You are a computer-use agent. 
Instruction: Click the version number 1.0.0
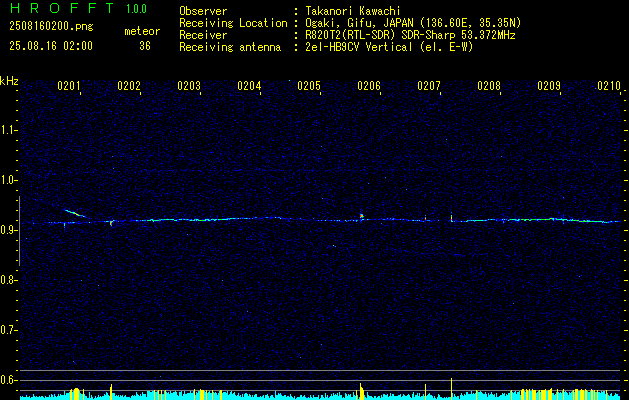coord(136,9)
